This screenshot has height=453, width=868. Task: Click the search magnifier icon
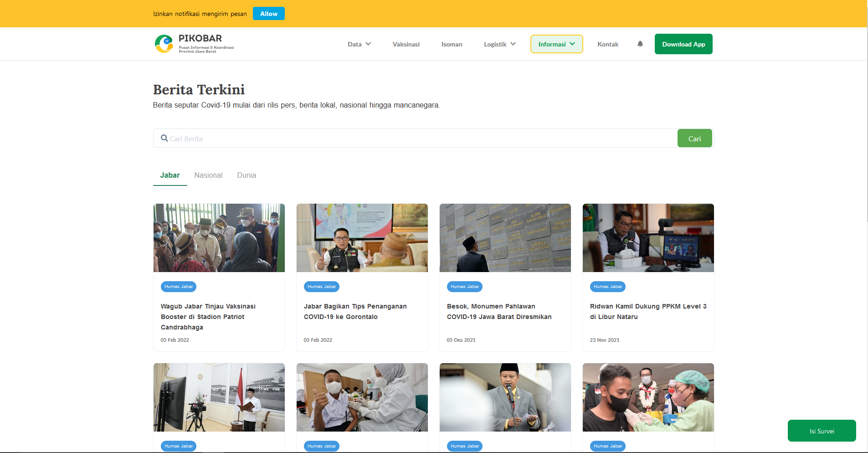pos(164,138)
